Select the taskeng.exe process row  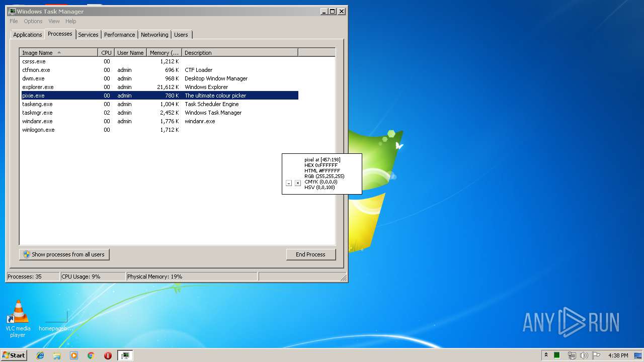159,104
